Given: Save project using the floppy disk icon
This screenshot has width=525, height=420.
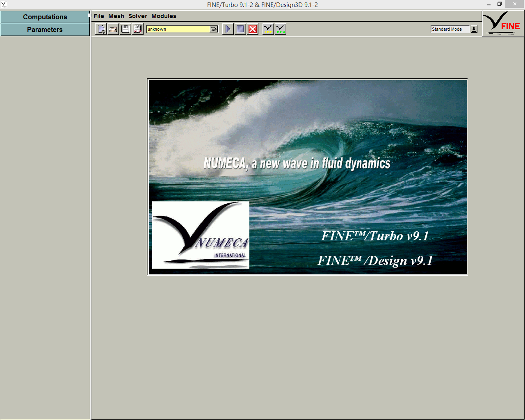Looking at the screenshot, I should coord(126,29).
